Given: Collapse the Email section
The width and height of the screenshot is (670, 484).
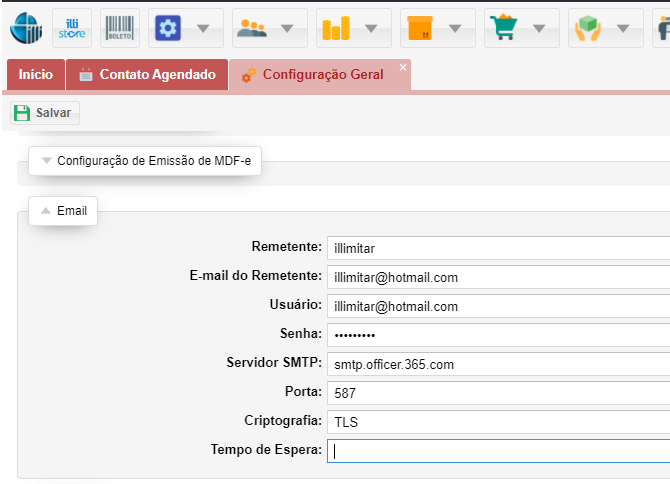Looking at the screenshot, I should pos(63,211).
